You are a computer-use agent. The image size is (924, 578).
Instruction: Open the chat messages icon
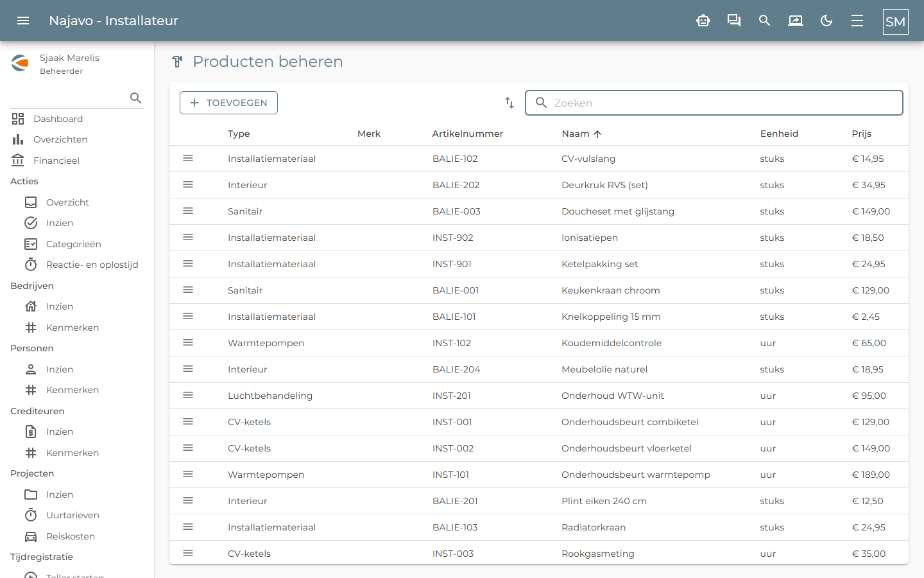coord(734,21)
